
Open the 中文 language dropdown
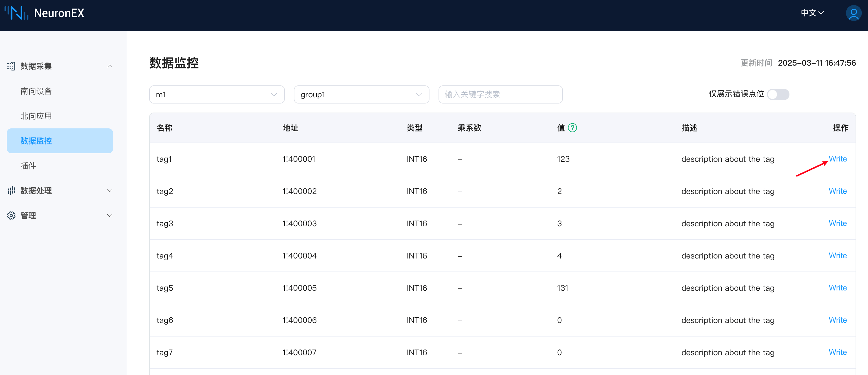tap(812, 13)
